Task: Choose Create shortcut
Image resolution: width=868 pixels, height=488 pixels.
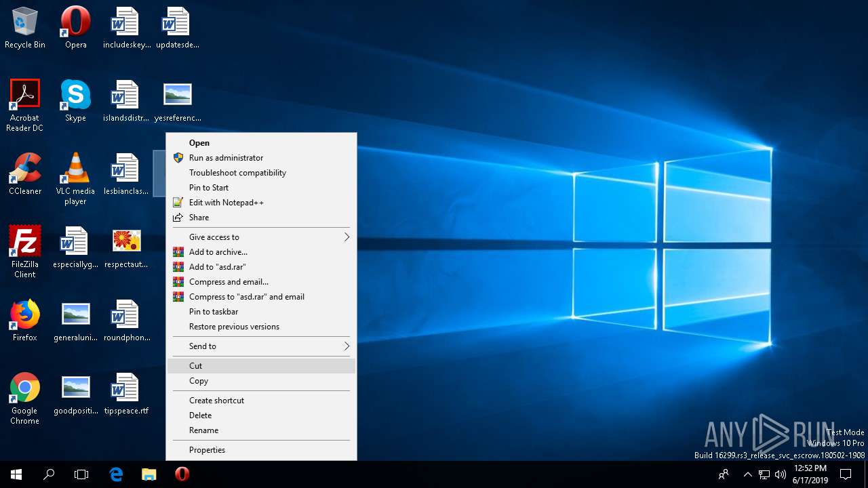Action: pyautogui.click(x=261, y=401)
